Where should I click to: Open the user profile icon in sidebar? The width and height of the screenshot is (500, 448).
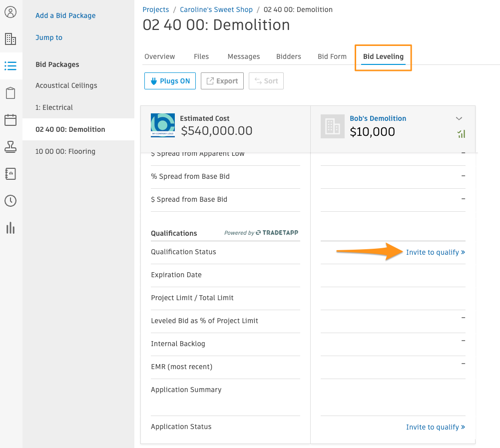tap(10, 12)
